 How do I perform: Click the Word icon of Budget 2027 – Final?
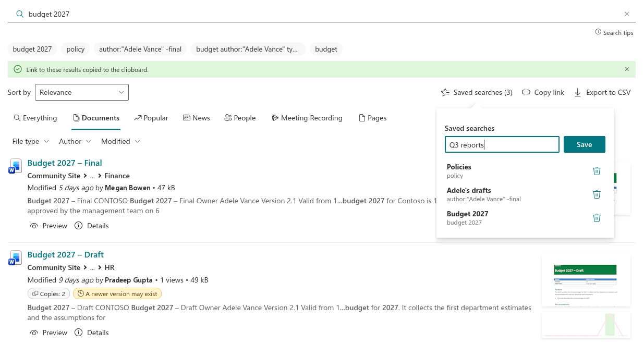click(x=15, y=166)
